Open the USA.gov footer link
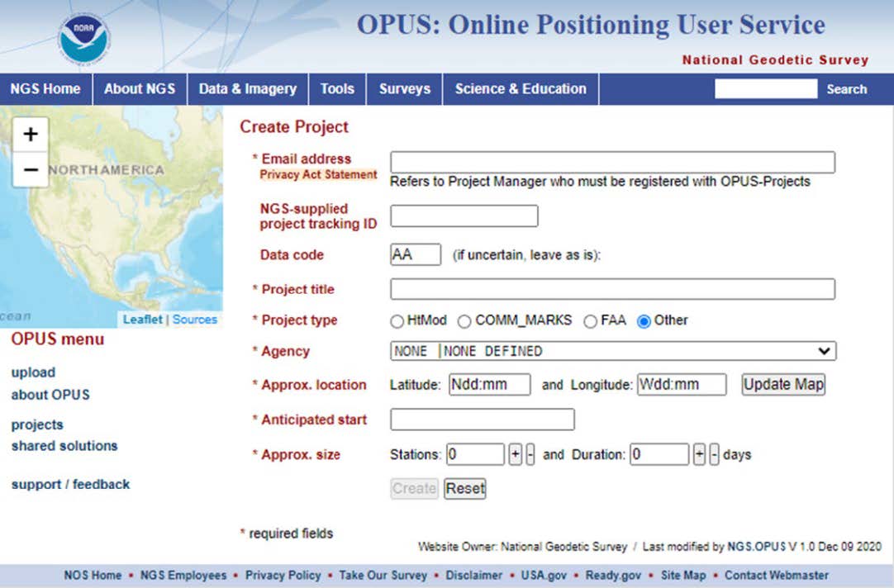Screen dimensions: 894x588 544,575
